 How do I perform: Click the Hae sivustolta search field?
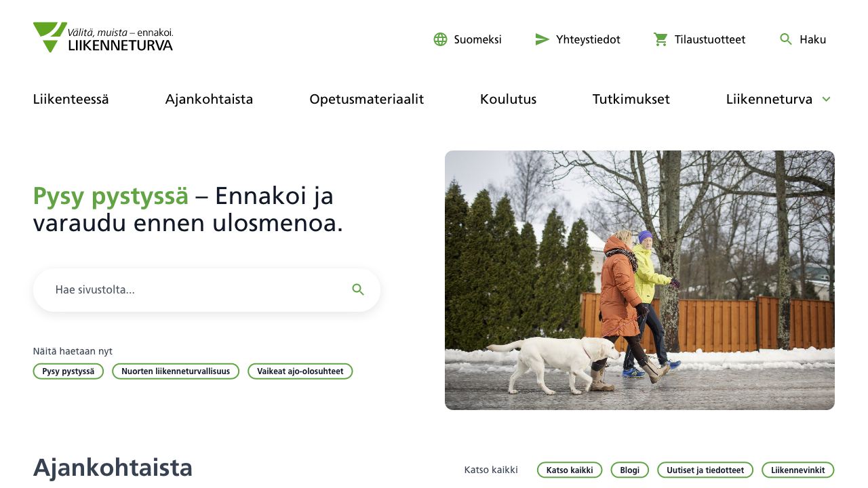(207, 290)
